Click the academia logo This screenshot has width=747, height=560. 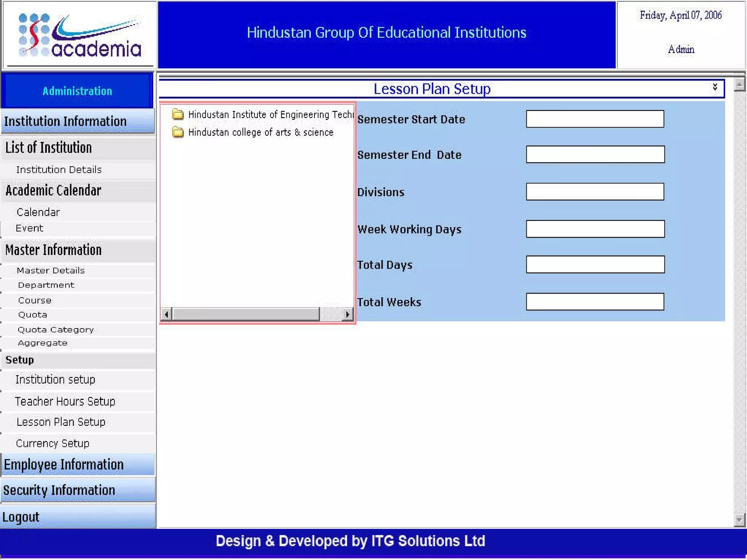coord(80,35)
